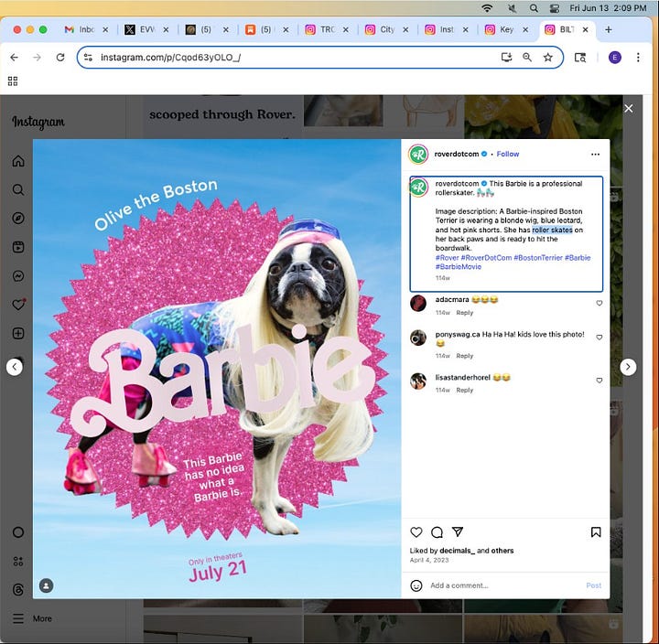Follow the roverdotcom account
The image size is (659, 644).
click(508, 155)
